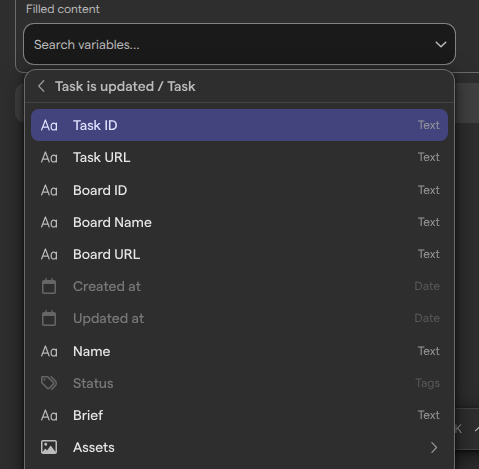Click the 'Text' type label for Board Name
Image resolution: width=479 pixels, height=469 pixels.
pos(429,222)
